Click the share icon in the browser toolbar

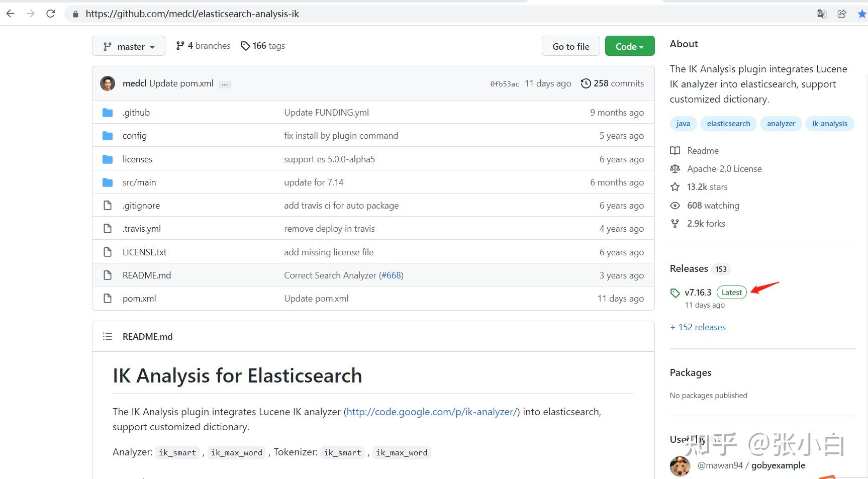coord(842,14)
